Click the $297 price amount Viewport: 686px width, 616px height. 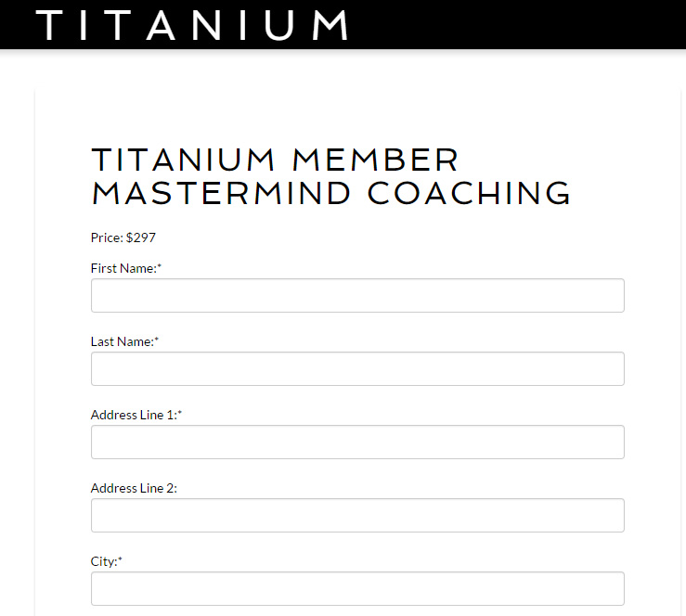point(141,237)
